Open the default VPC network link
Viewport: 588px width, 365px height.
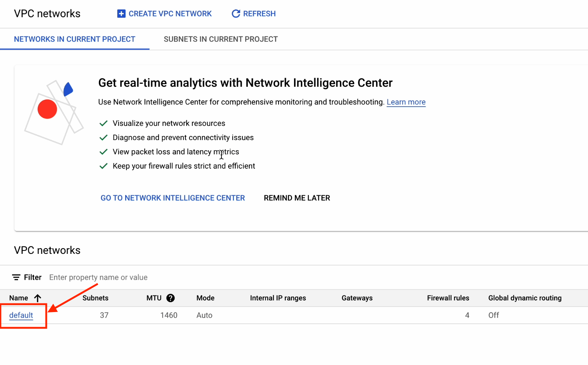pyautogui.click(x=21, y=315)
